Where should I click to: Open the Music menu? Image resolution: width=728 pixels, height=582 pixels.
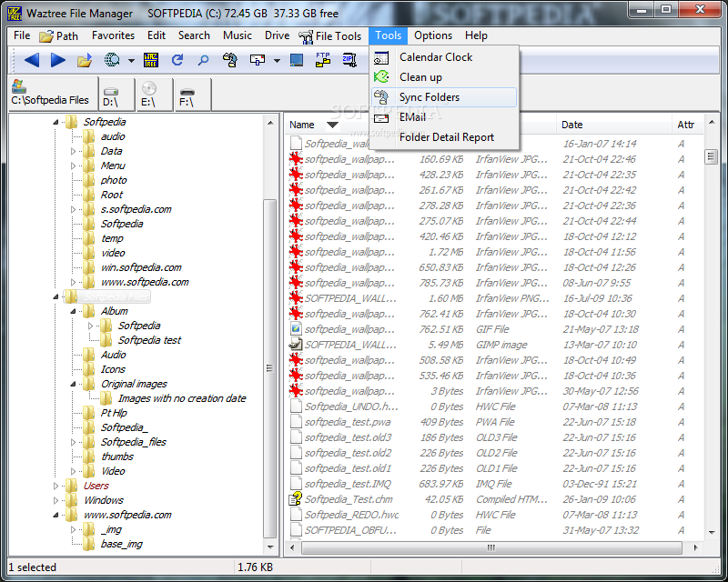(x=238, y=35)
